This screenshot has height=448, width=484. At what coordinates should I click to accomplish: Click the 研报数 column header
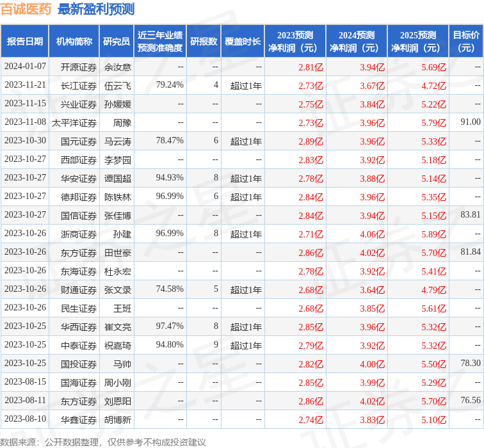[x=204, y=42]
